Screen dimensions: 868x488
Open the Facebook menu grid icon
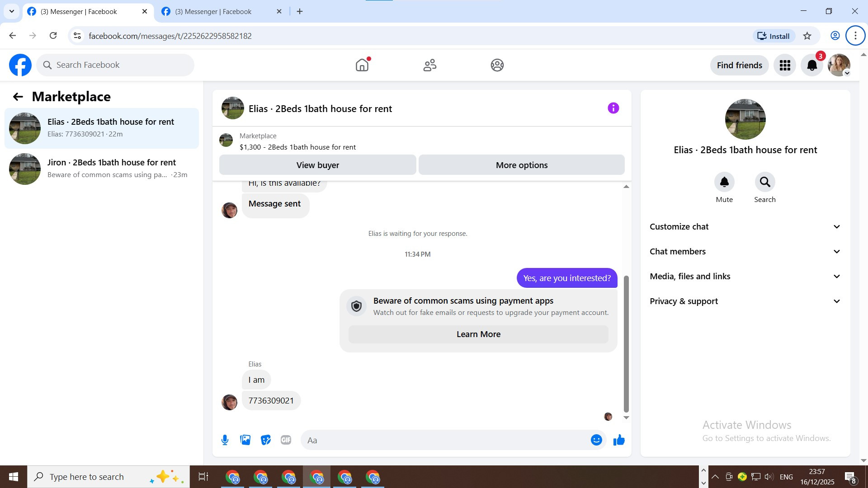click(785, 65)
